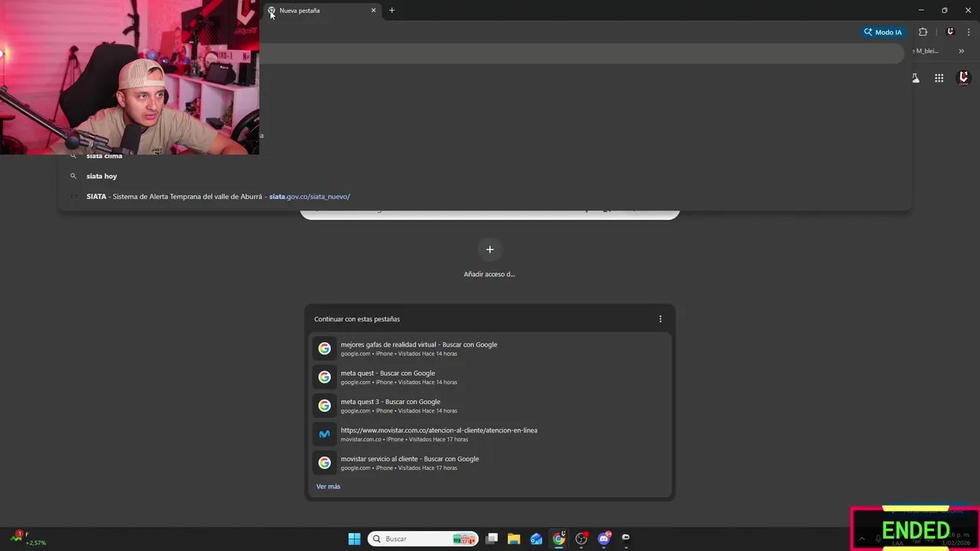Screen dimensions: 980x551
Task: Click the Google icon beside 'meta quest 3'
Action: 325,406
